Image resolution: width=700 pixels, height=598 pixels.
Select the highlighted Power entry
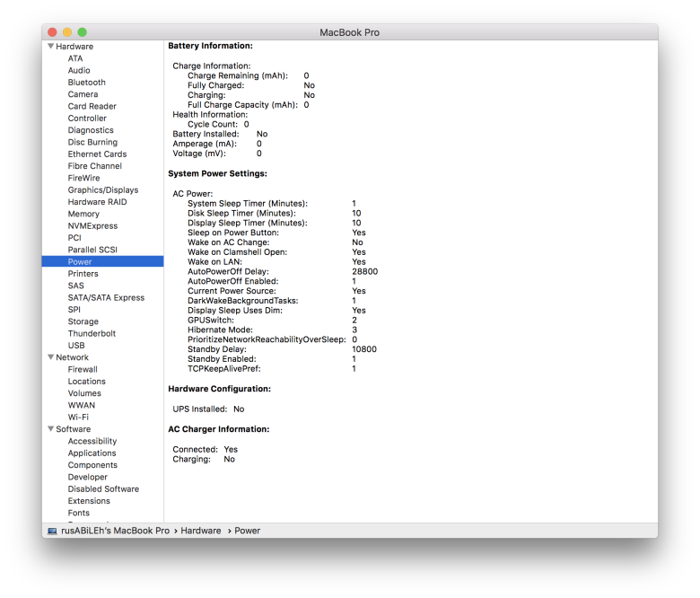coord(102,261)
